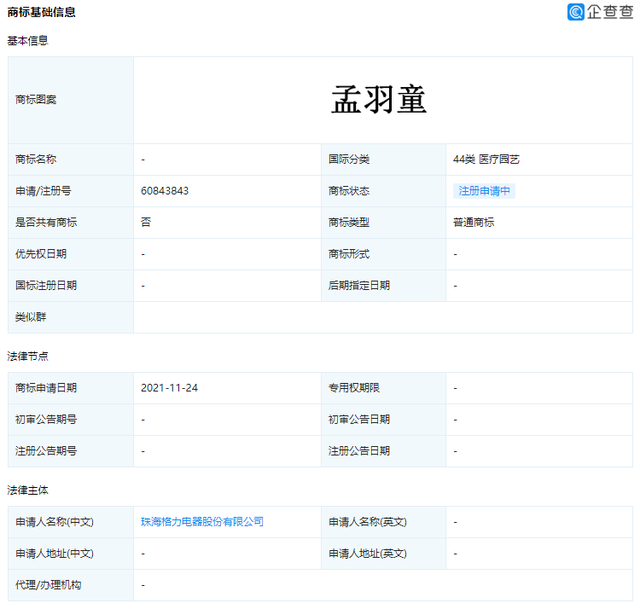Viewport: 640px width, 609px height.
Task: Click the 国际分类 label cell
Action: [x=349, y=159]
